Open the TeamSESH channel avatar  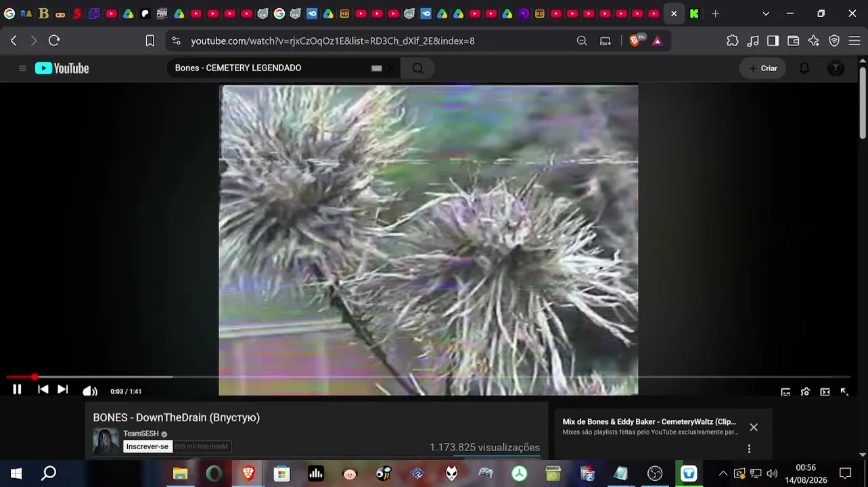(106, 441)
